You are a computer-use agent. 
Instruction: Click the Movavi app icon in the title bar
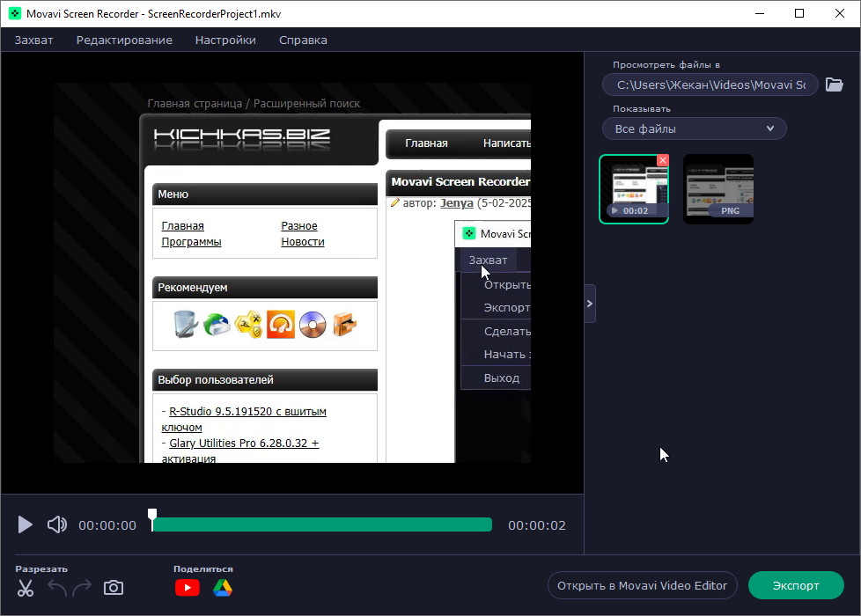click(15, 14)
